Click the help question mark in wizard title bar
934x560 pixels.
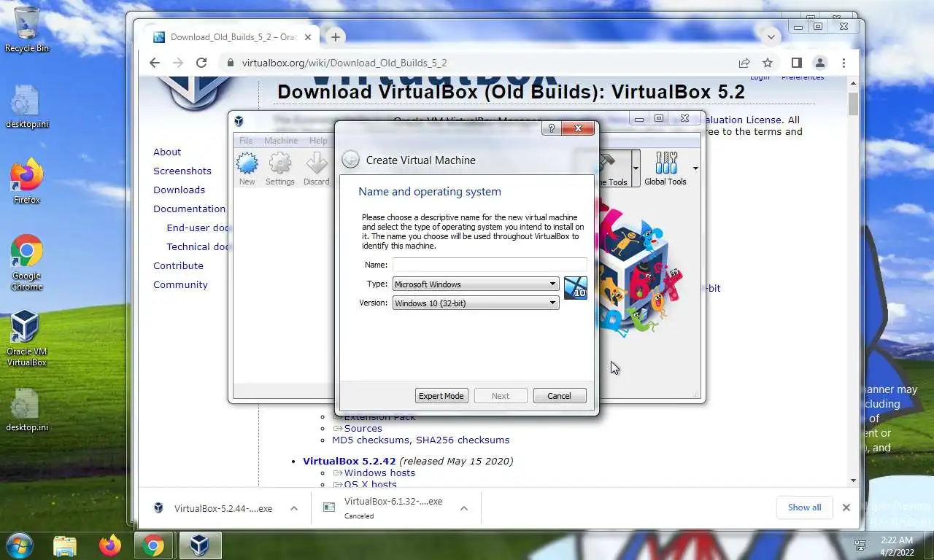pyautogui.click(x=551, y=128)
